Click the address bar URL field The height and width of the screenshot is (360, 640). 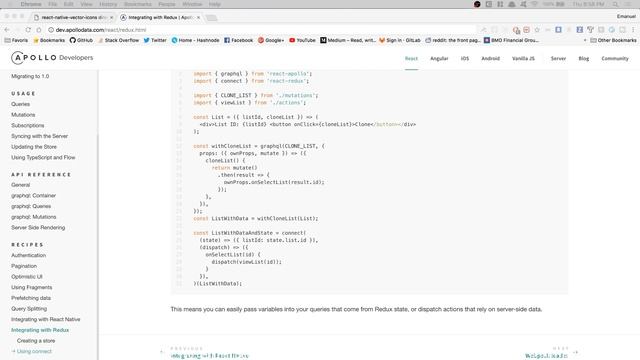pos(261,30)
